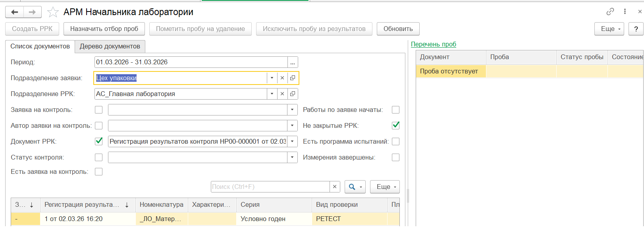Open period selection with the ellipsis button
The image size is (644, 229).
click(293, 62)
